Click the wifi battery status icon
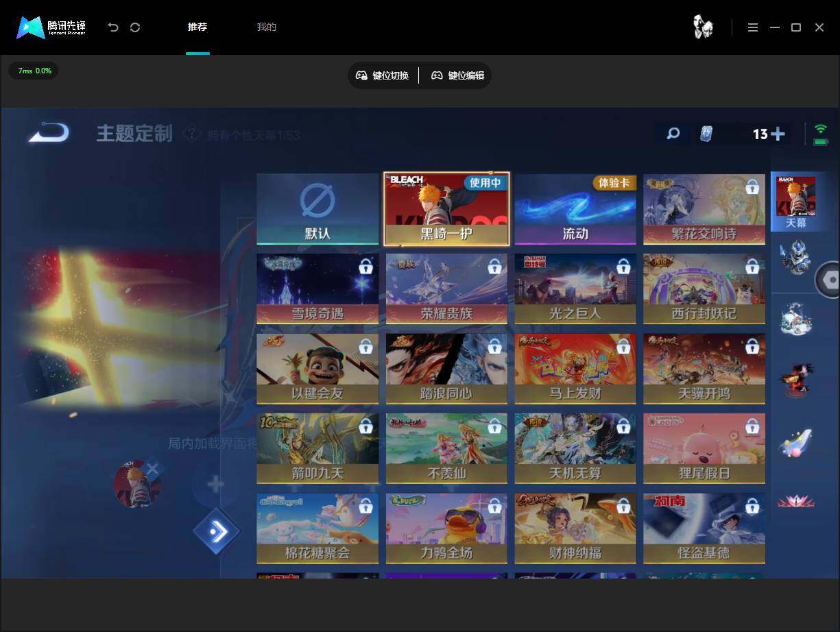The image size is (840, 632). (820, 134)
